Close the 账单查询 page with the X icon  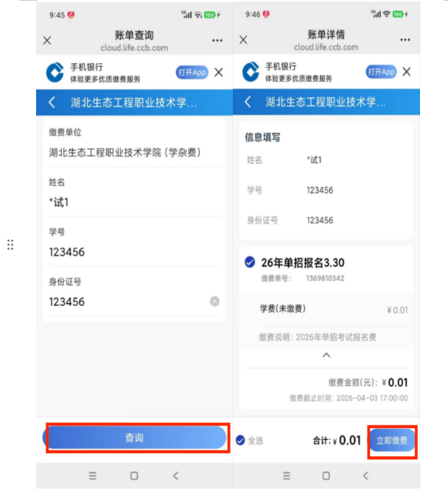click(x=47, y=41)
